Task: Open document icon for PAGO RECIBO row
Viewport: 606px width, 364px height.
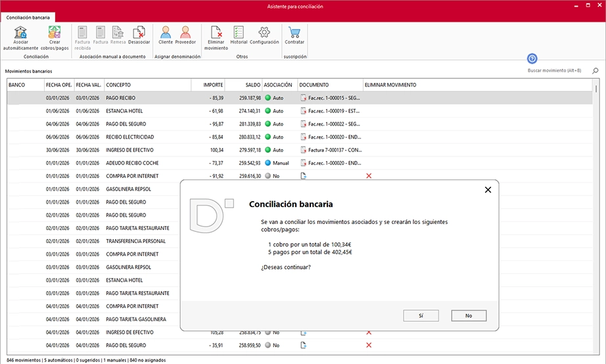Action: coord(304,98)
